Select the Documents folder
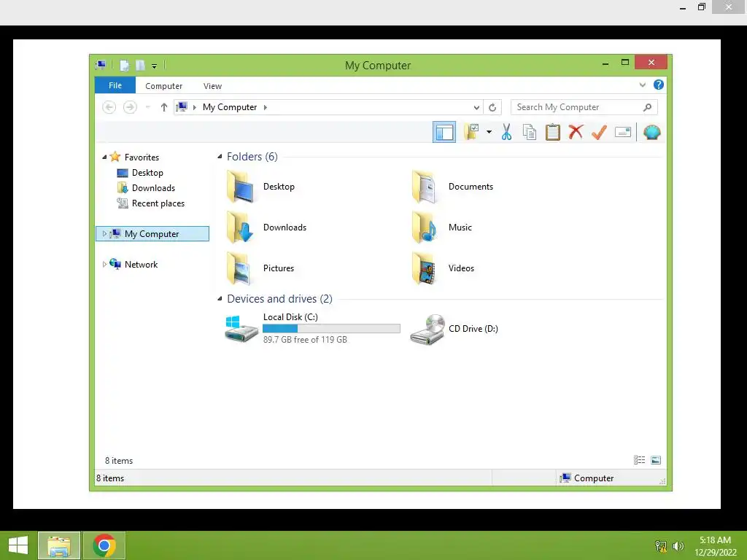The height and width of the screenshot is (560, 747). pyautogui.click(x=452, y=187)
